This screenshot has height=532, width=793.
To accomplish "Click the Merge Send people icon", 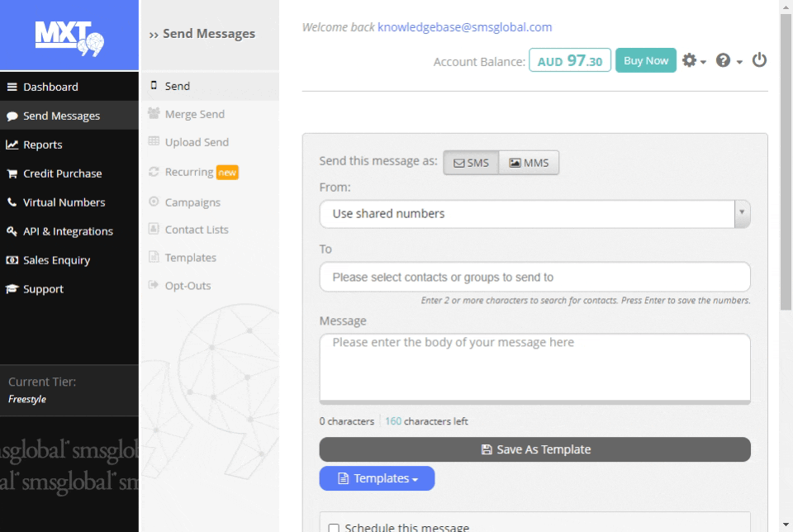I will 154,114.
